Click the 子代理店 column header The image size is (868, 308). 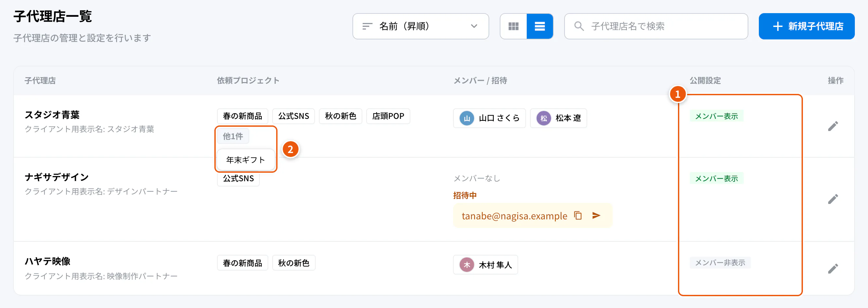tap(40, 80)
